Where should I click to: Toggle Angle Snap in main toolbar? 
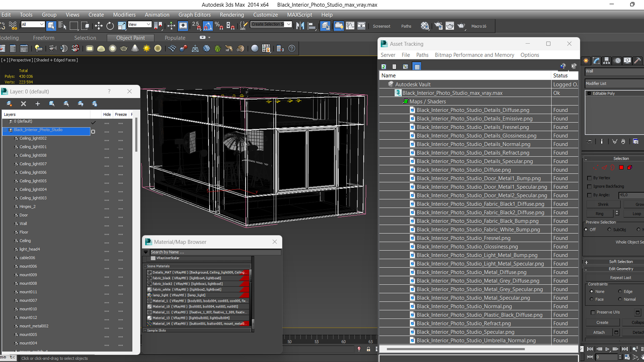pyautogui.click(x=208, y=25)
